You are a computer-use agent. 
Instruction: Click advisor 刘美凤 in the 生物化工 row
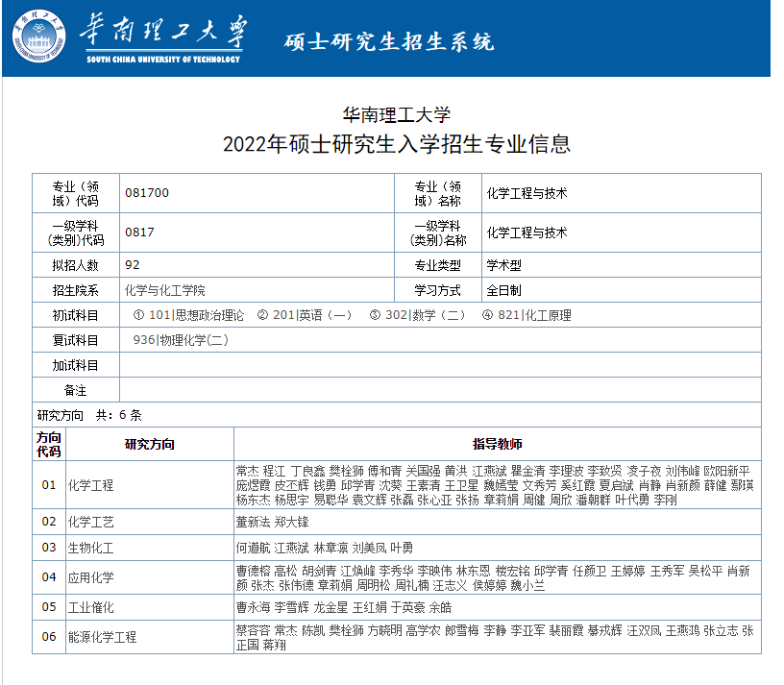point(369,548)
